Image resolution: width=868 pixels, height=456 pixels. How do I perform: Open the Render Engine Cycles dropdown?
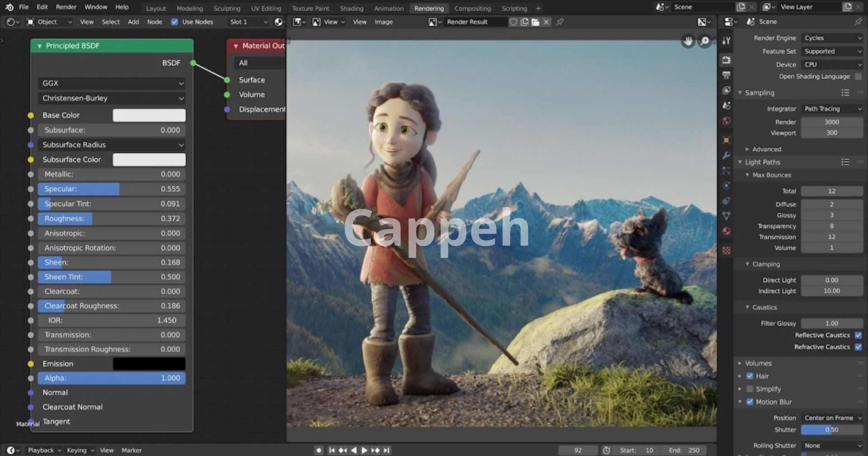pos(832,38)
